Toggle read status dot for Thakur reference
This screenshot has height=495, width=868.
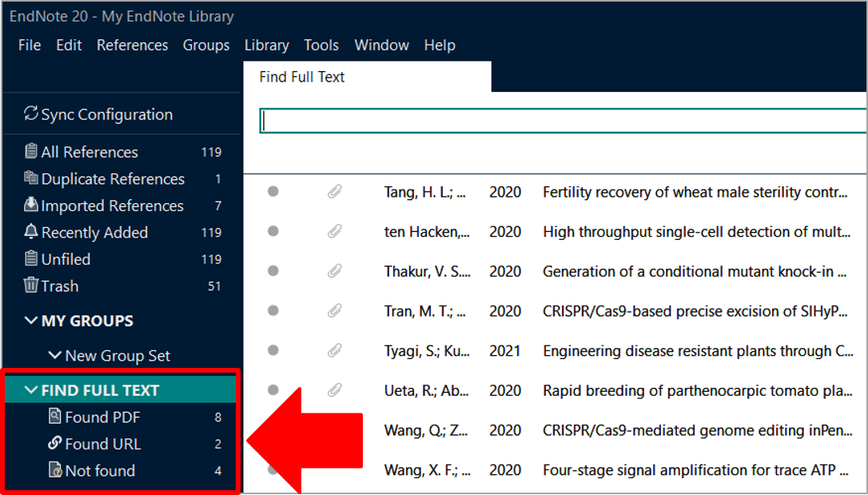(x=273, y=271)
